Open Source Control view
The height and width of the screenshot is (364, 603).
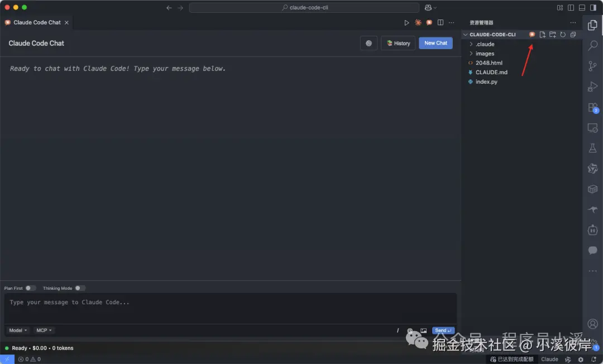point(592,66)
